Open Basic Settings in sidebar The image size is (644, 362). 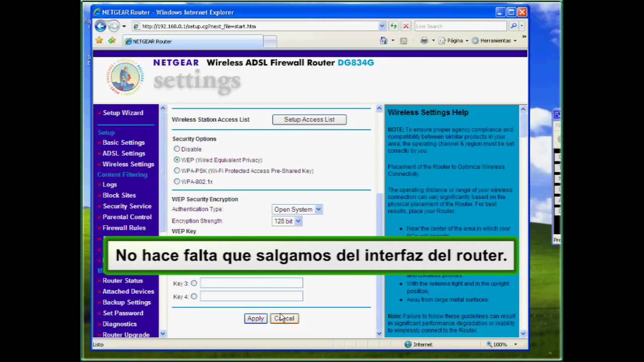(123, 143)
